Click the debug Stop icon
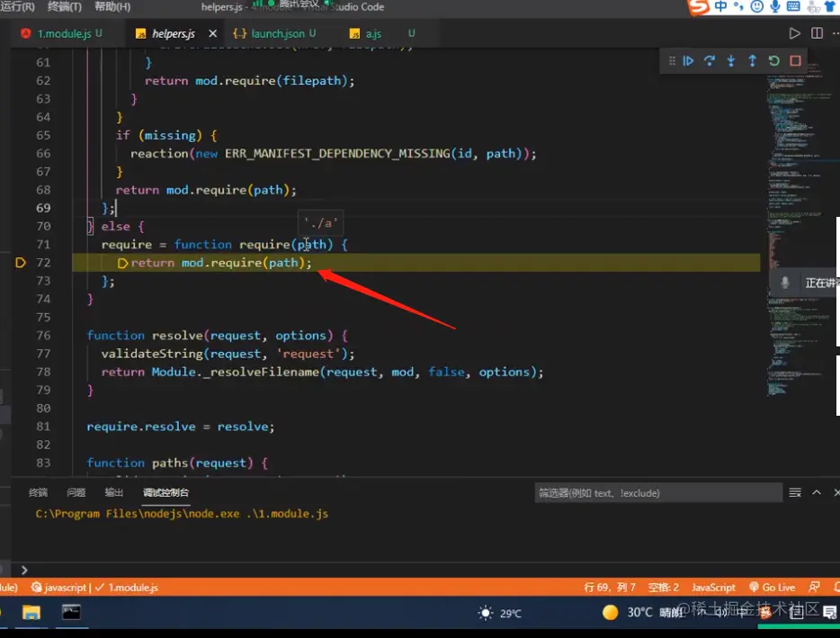This screenshot has width=840, height=638. coord(795,61)
